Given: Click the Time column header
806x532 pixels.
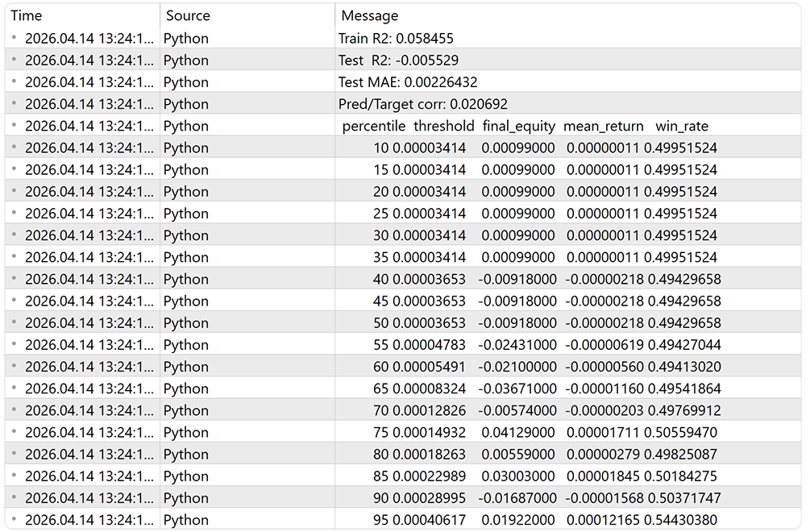Looking at the screenshot, I should point(27,15).
